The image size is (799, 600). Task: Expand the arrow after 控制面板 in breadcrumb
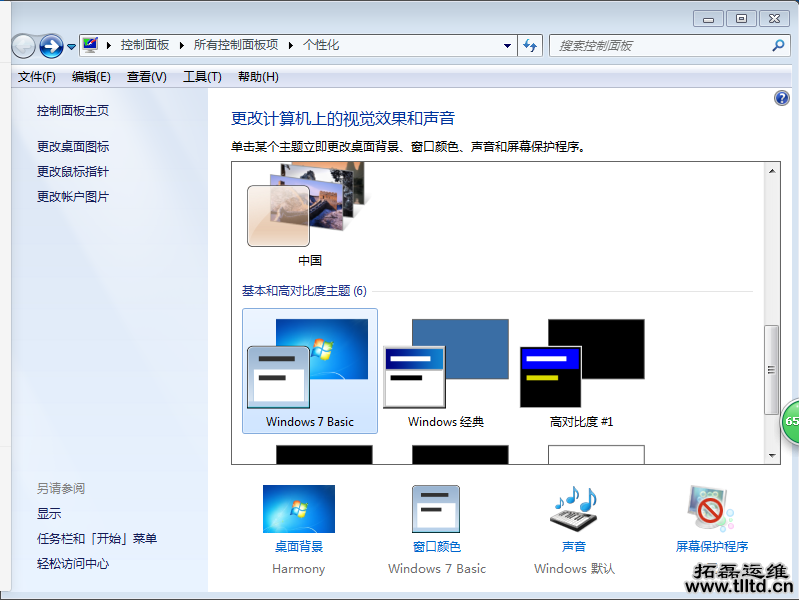(181, 45)
